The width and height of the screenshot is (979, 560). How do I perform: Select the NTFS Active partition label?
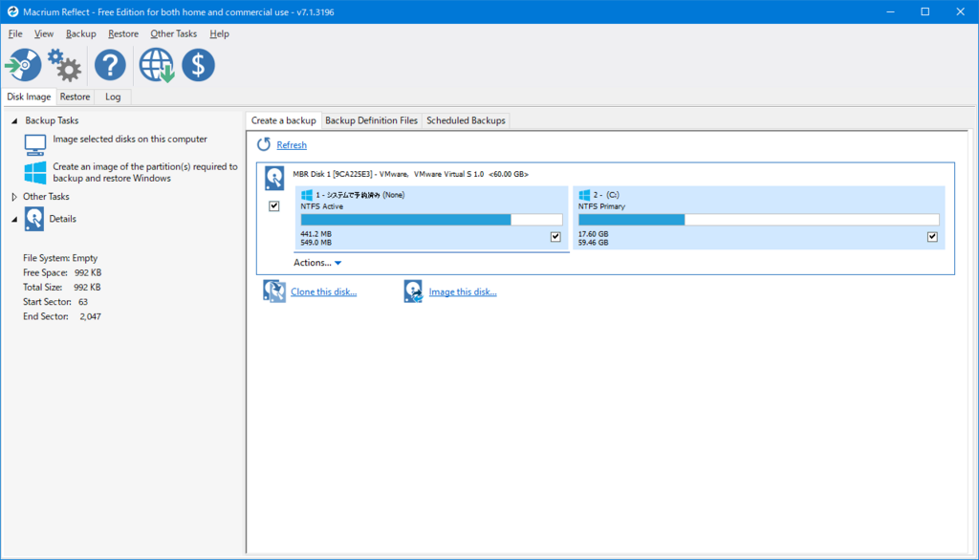(321, 206)
